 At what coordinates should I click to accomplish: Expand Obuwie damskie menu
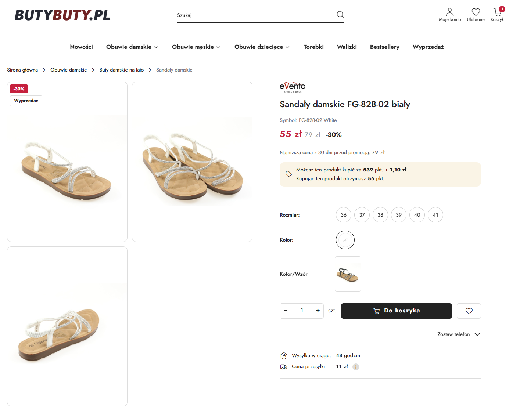point(132,47)
